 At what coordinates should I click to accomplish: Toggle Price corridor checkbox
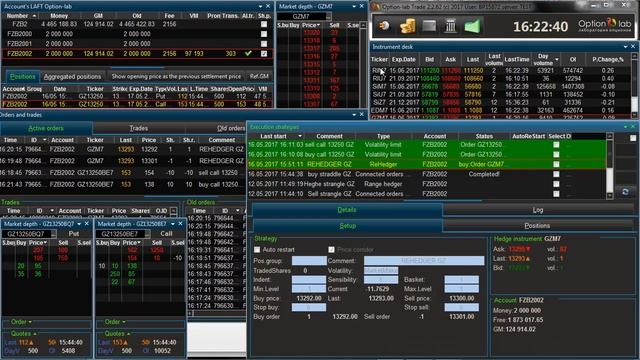coord(331,249)
